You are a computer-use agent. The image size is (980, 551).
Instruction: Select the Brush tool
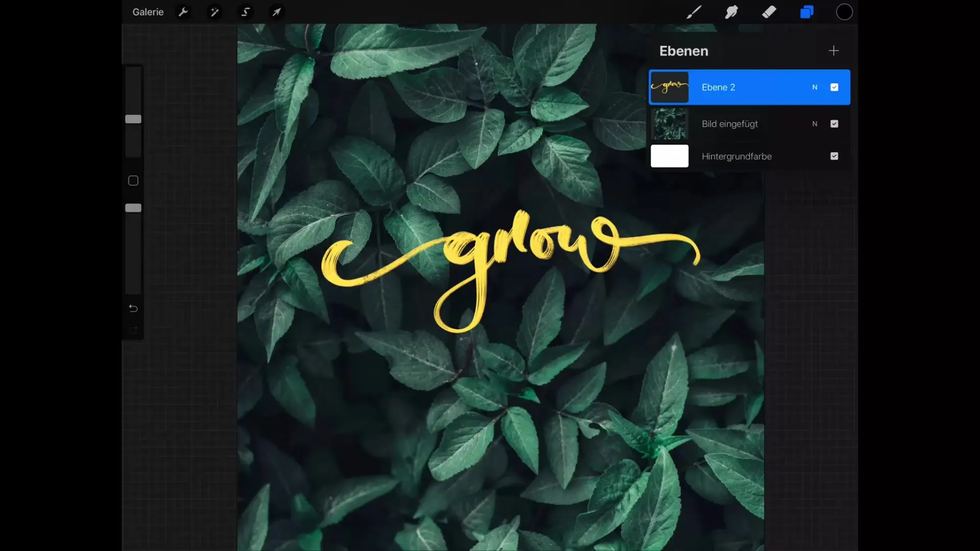click(694, 12)
